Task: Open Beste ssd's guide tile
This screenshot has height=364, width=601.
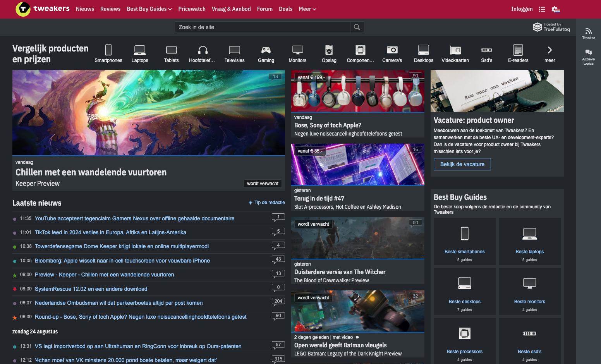Action: (x=530, y=341)
